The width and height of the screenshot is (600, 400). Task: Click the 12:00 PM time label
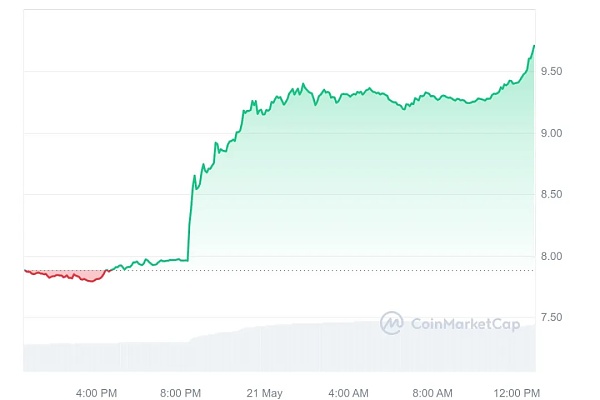click(517, 391)
